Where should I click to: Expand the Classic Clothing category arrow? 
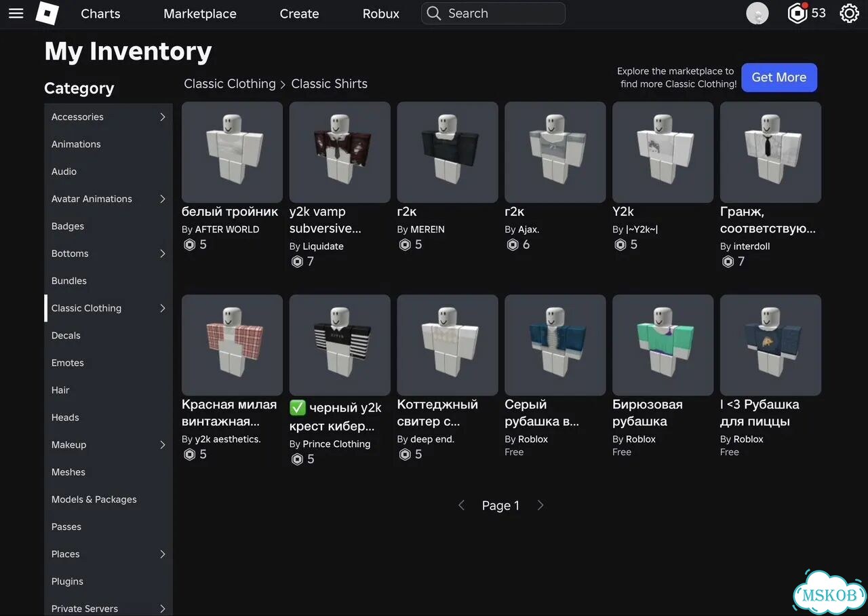pyautogui.click(x=163, y=308)
